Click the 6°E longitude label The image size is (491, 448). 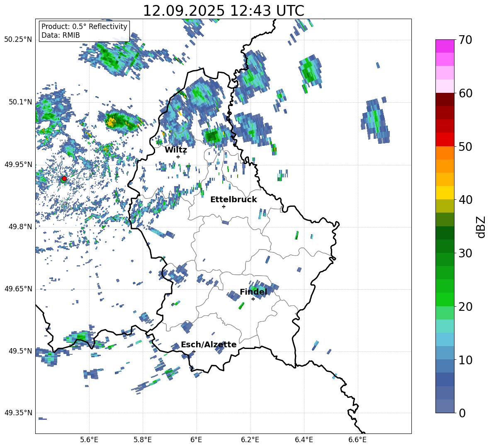tap(196, 440)
